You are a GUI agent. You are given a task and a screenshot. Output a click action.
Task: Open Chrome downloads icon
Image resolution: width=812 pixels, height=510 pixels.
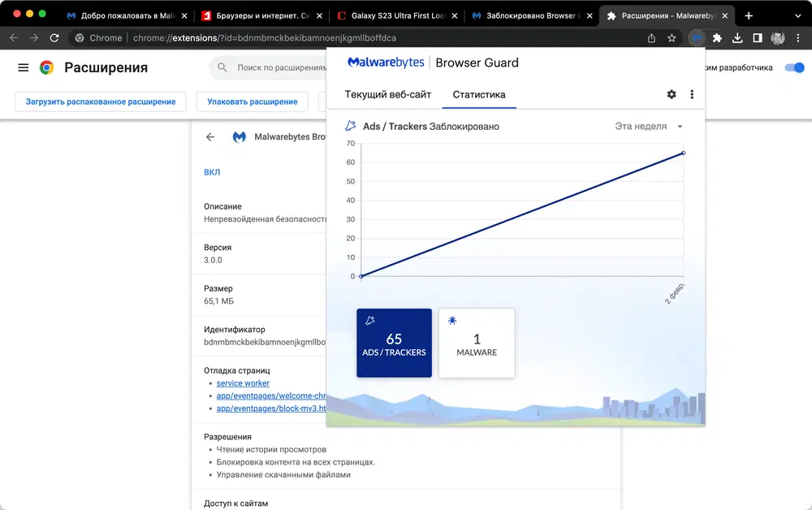click(737, 38)
